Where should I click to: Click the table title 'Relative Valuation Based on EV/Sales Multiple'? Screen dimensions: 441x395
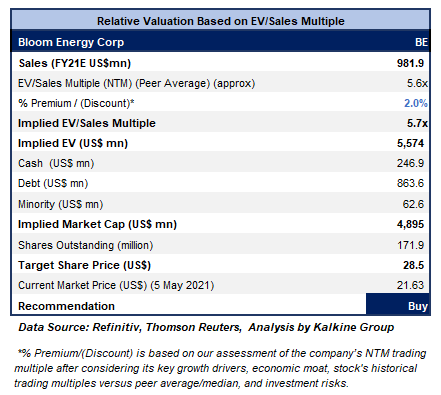(221, 21)
